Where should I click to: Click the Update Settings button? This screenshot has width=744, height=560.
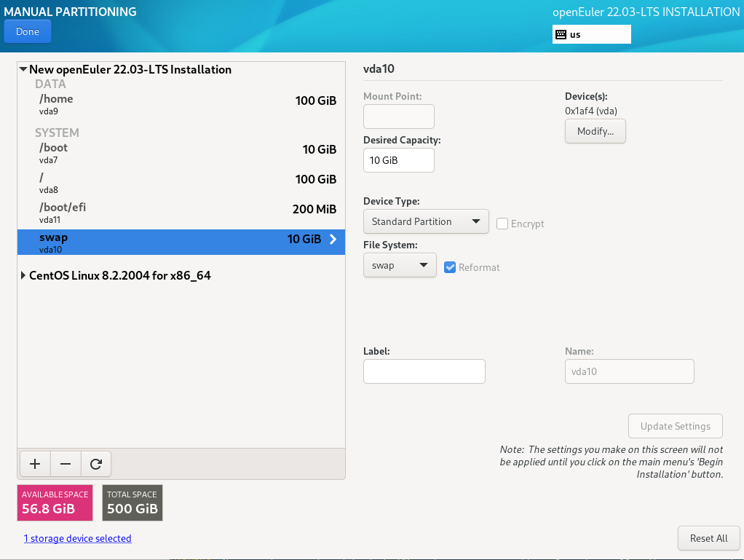tap(675, 426)
